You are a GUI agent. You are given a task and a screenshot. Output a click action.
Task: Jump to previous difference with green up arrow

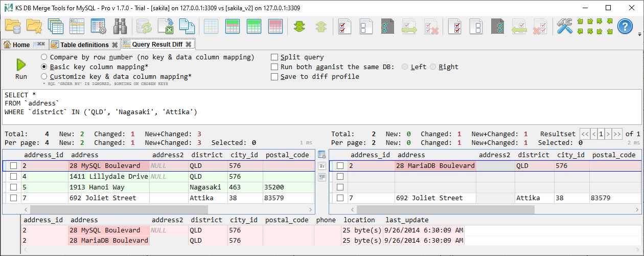(x=321, y=26)
